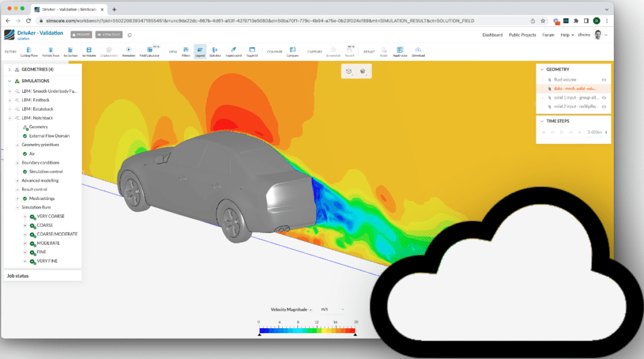Click the PRIVATE badge button
Image resolution: width=644 pixels, height=359 pixels.
click(81, 35)
